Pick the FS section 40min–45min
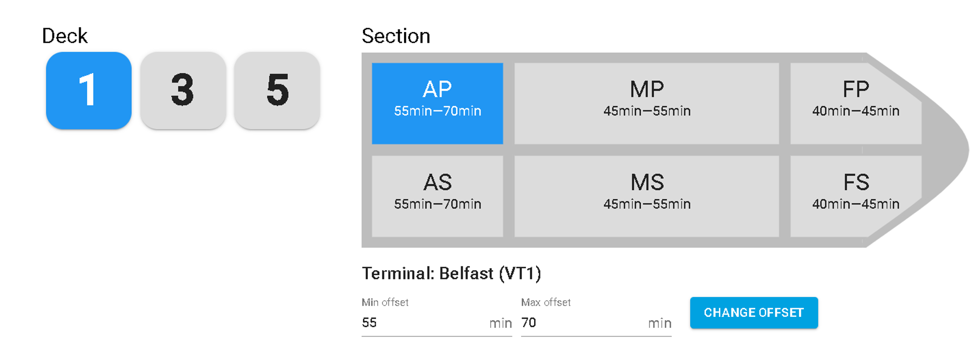The width and height of the screenshot is (980, 344). click(855, 196)
